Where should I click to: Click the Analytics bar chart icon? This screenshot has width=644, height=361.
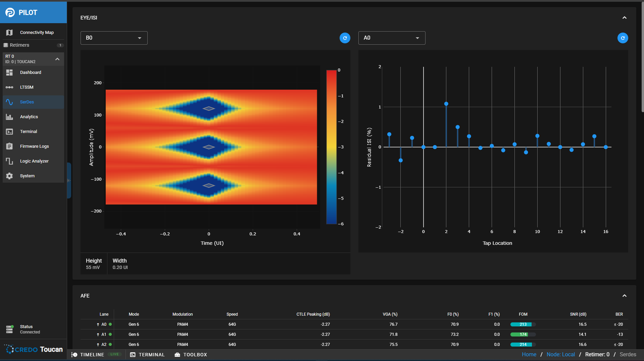(9, 117)
